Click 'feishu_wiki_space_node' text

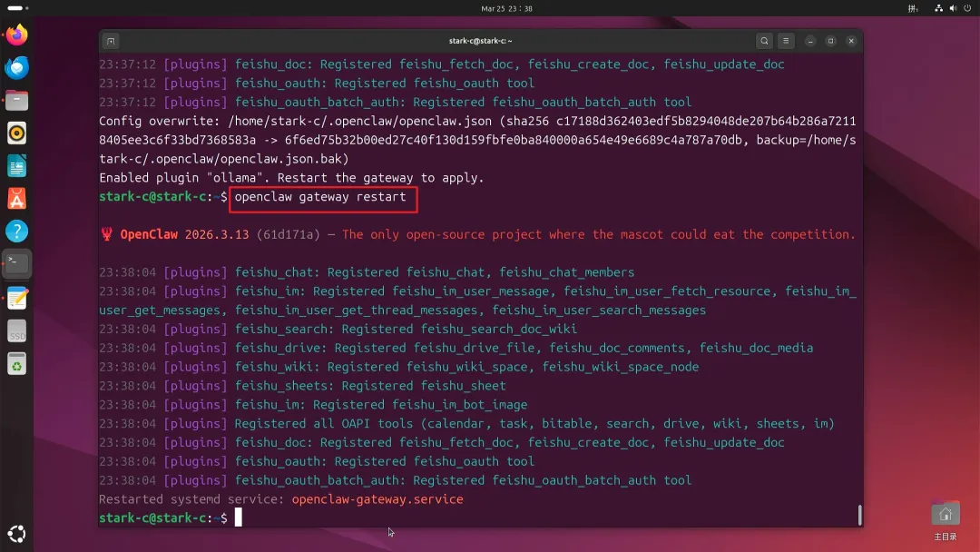(621, 367)
